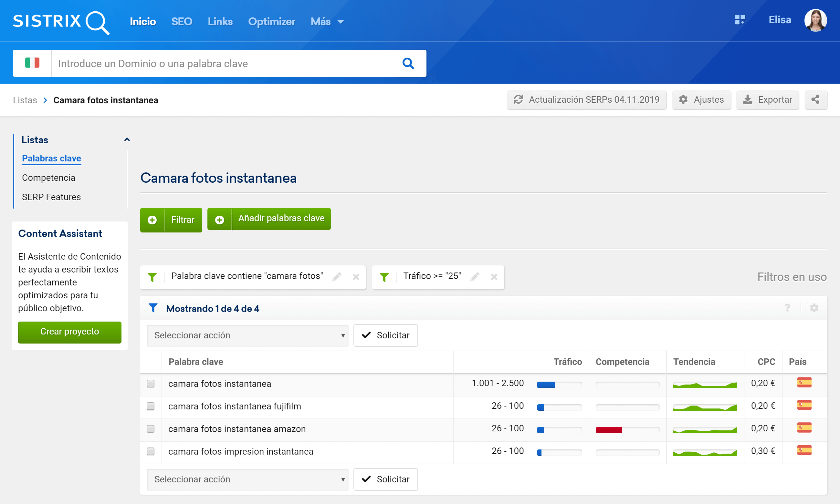Open the dashboard grid icon near Elisa

740,20
